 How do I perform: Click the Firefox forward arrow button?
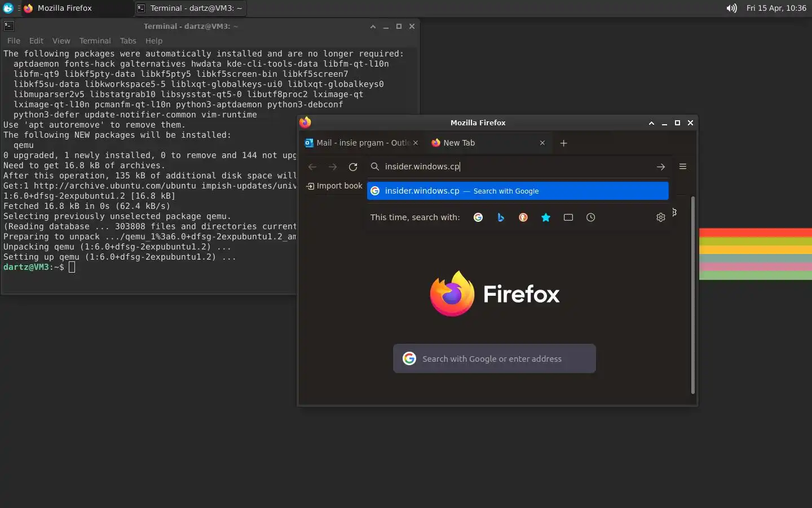tap(333, 167)
